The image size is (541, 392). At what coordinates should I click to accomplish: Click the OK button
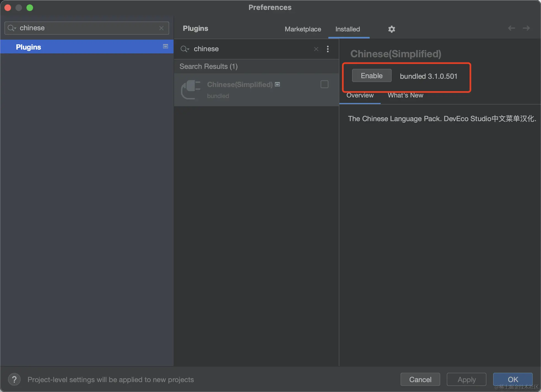point(513,379)
